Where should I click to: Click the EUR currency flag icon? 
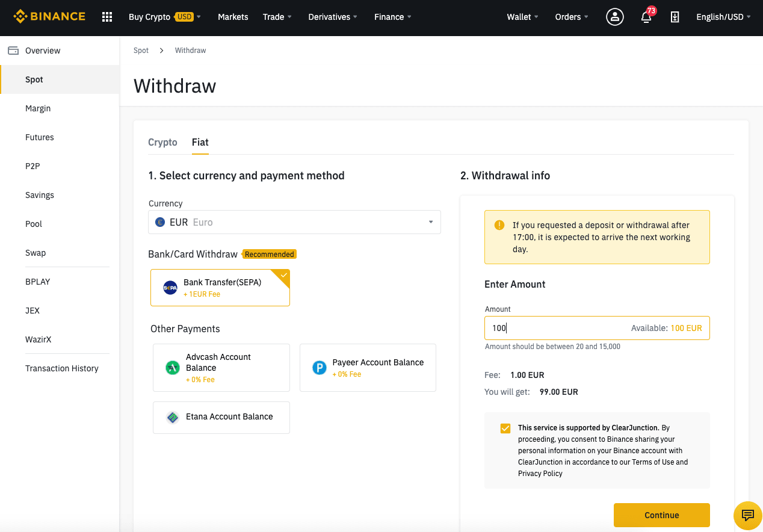coord(160,222)
